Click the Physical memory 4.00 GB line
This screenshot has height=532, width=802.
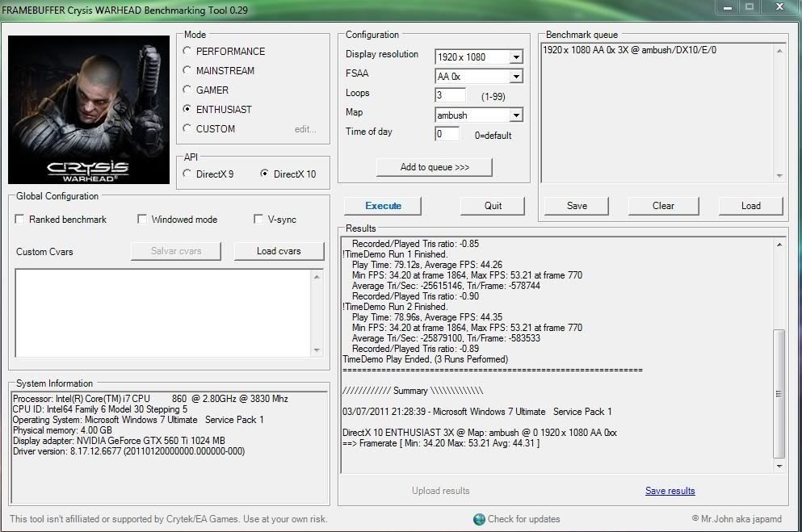point(62,430)
